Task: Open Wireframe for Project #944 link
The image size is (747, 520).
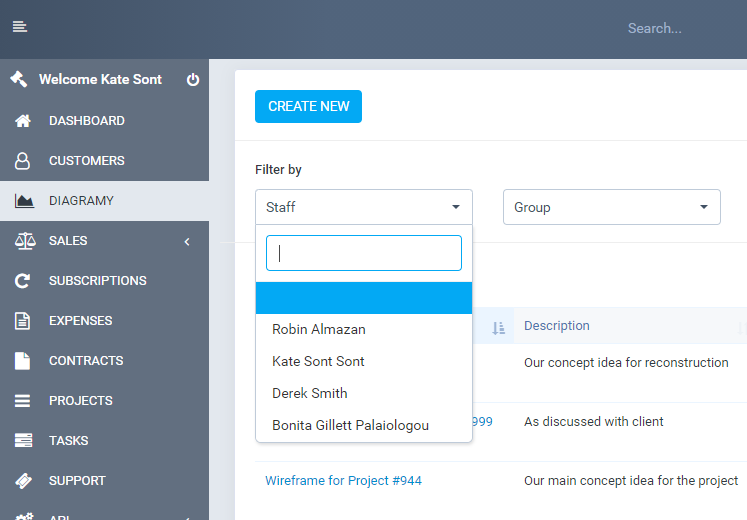Action: [343, 480]
